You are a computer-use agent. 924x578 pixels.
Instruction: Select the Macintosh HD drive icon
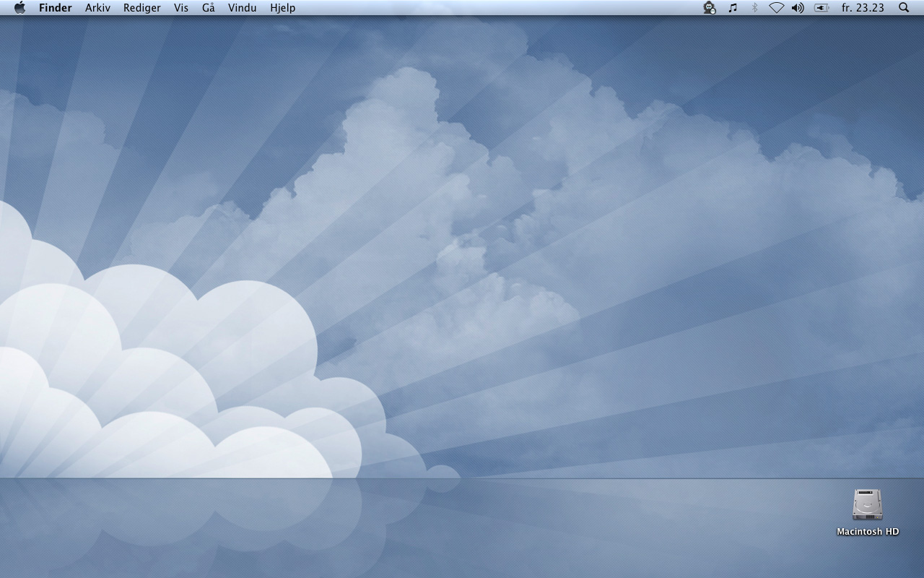868,504
